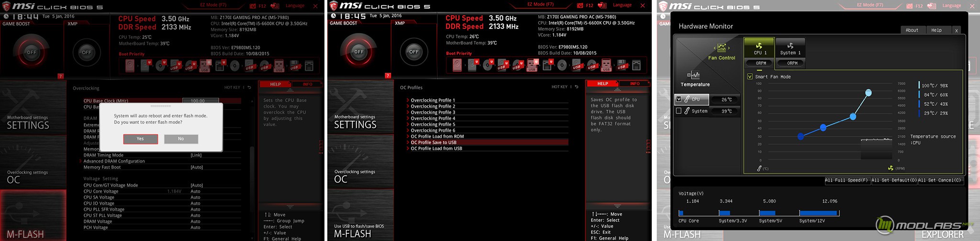Click red question mark under Game Boost, Overclocking screen
Image resolution: width=980 pixels, height=241 pixels.
click(x=60, y=76)
